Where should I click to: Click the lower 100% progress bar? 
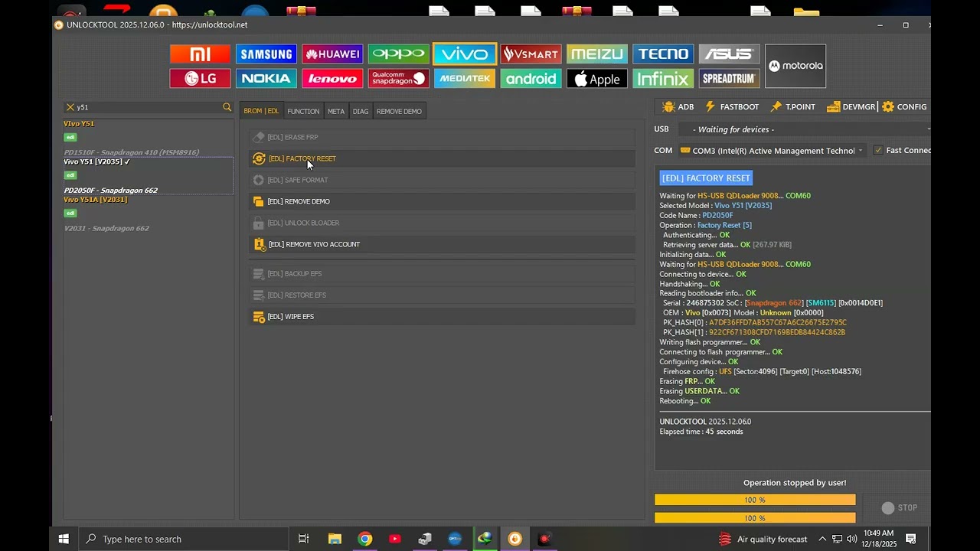tap(755, 518)
